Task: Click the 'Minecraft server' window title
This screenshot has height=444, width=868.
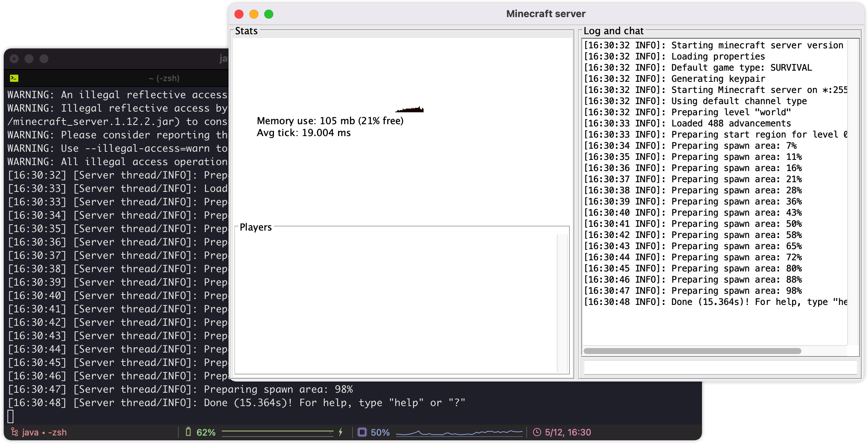Action: pos(546,14)
